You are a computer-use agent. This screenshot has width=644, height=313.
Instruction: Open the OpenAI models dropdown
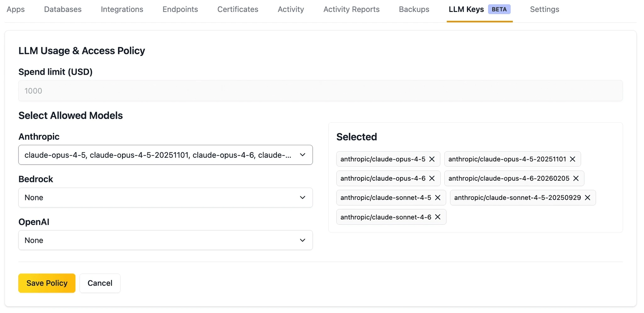(165, 240)
